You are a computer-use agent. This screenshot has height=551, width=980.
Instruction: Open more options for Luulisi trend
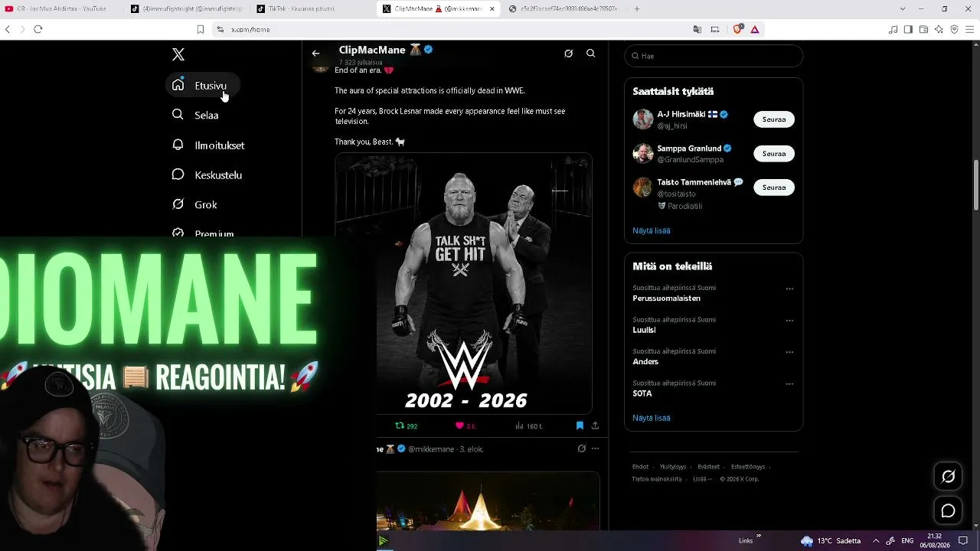pyautogui.click(x=789, y=321)
